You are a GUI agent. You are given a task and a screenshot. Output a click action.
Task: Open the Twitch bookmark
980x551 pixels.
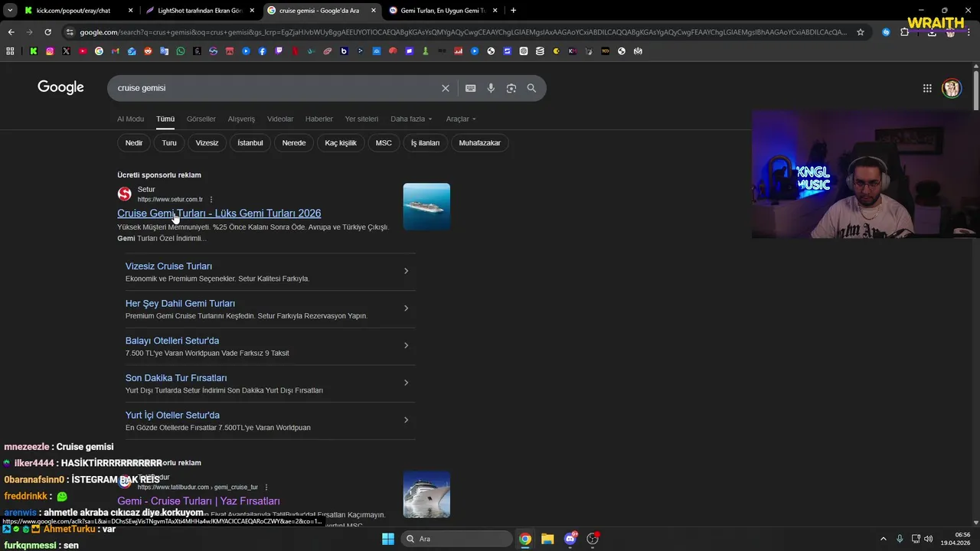click(279, 51)
